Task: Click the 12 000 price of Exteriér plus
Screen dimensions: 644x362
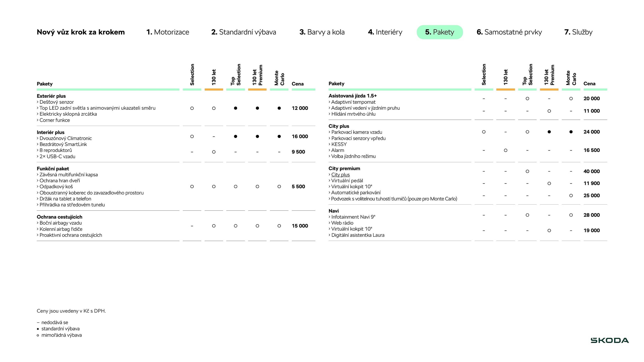Action: click(x=300, y=108)
